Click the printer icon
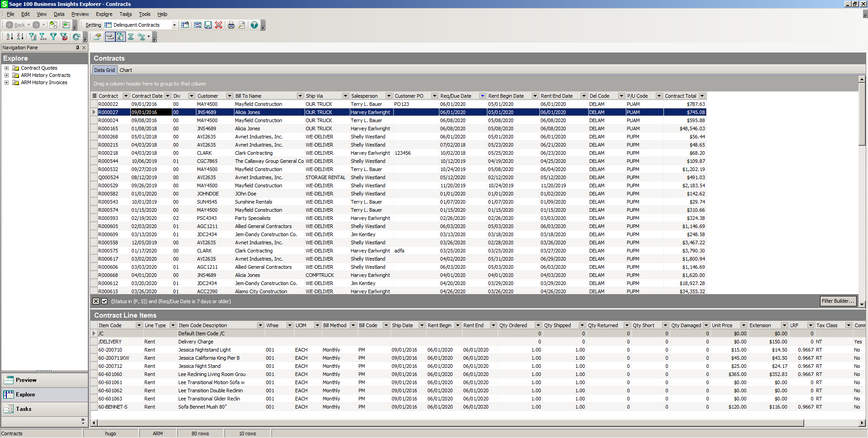This screenshot has height=438, width=868. pos(231,25)
